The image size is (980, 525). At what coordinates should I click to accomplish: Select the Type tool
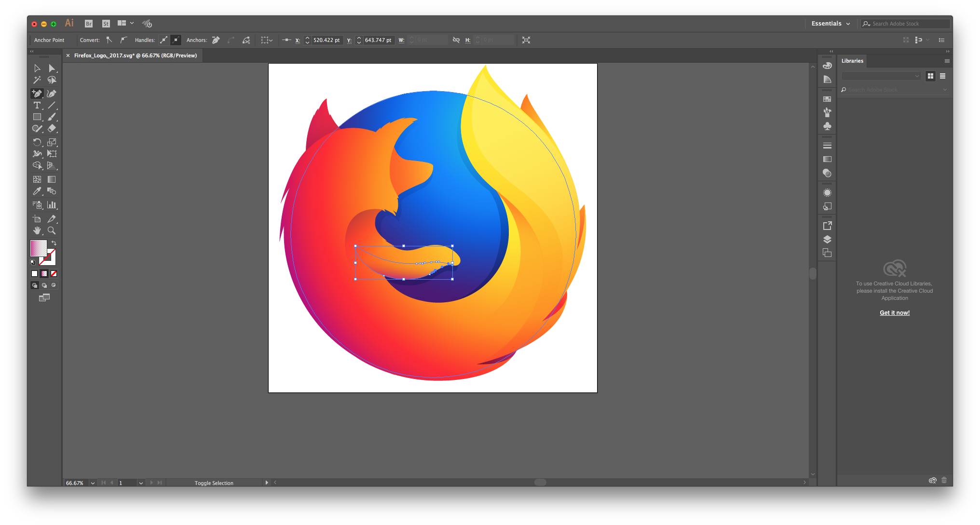(x=37, y=105)
